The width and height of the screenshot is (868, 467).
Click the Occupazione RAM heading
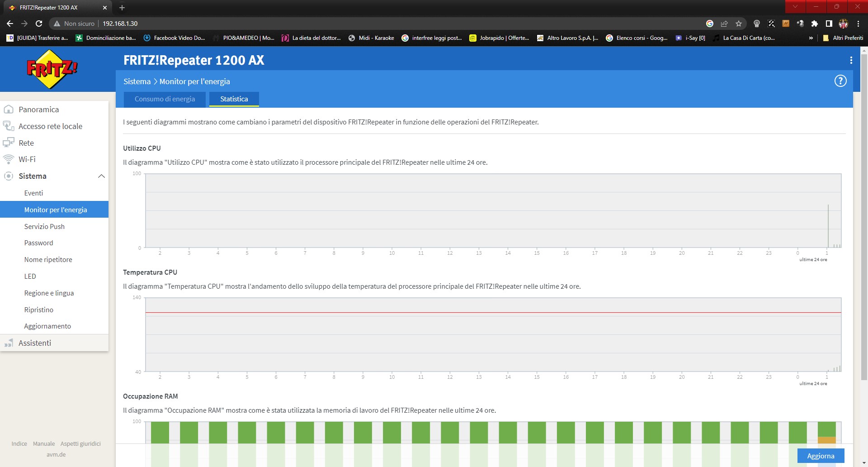click(x=150, y=396)
